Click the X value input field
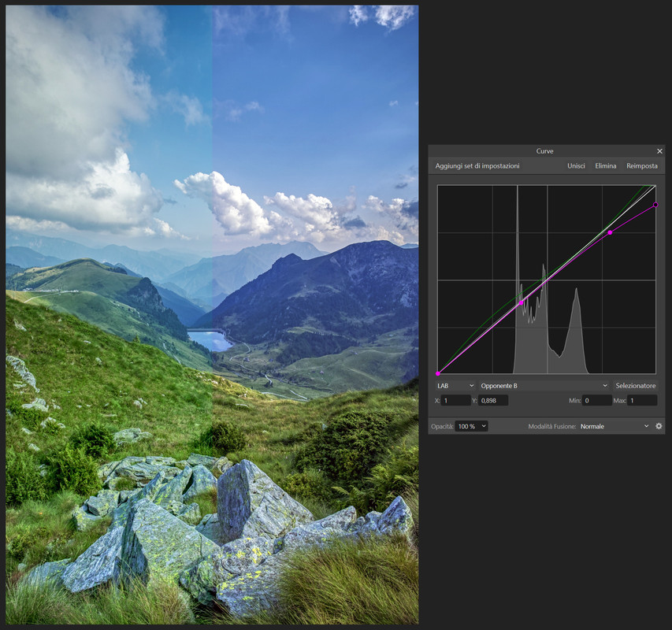 pos(456,400)
